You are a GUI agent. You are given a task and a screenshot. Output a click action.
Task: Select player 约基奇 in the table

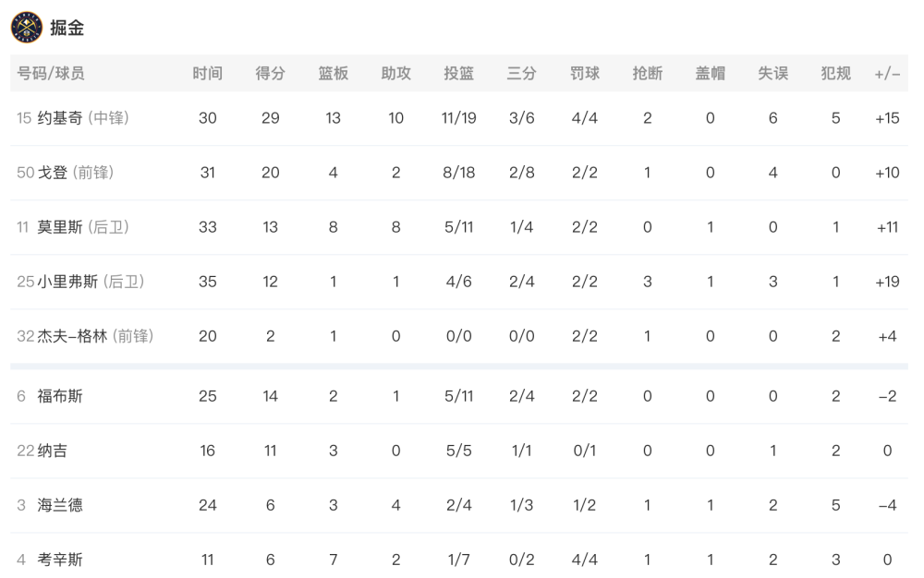pyautogui.click(x=60, y=117)
